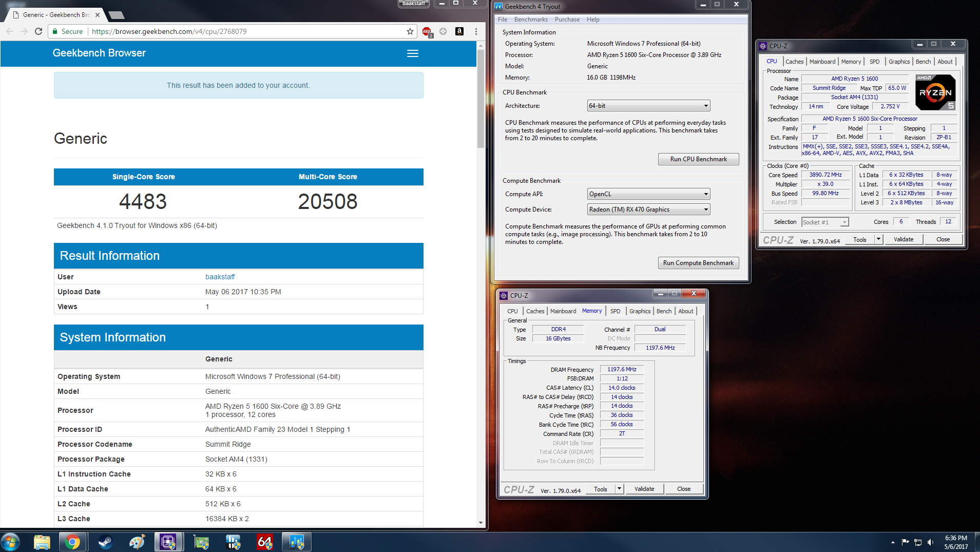Click Tools button in lower CPU-Z window

pyautogui.click(x=601, y=489)
